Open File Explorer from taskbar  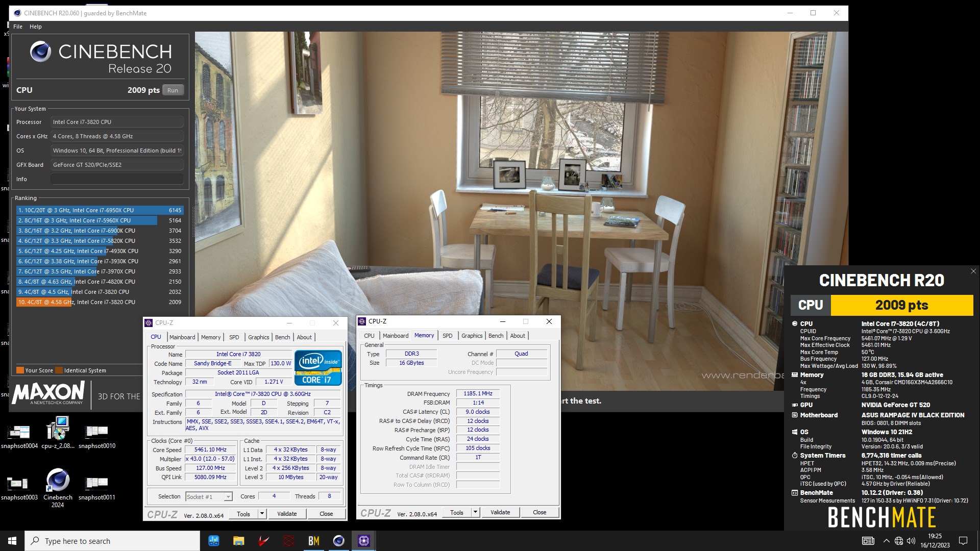238,541
